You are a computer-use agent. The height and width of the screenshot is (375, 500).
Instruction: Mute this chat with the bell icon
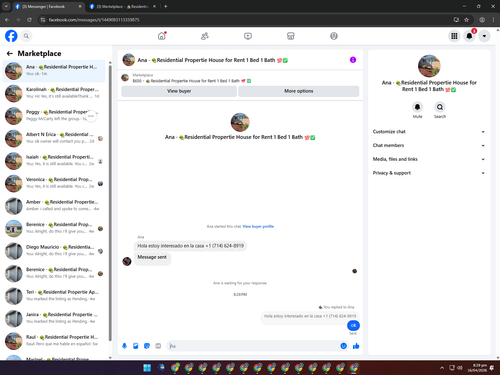[x=417, y=107]
